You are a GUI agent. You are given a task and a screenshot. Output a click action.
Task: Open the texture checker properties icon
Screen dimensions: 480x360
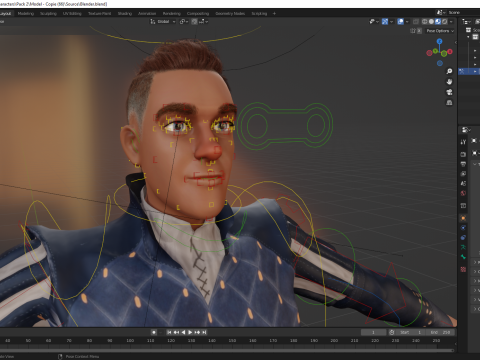pyautogui.click(x=463, y=269)
